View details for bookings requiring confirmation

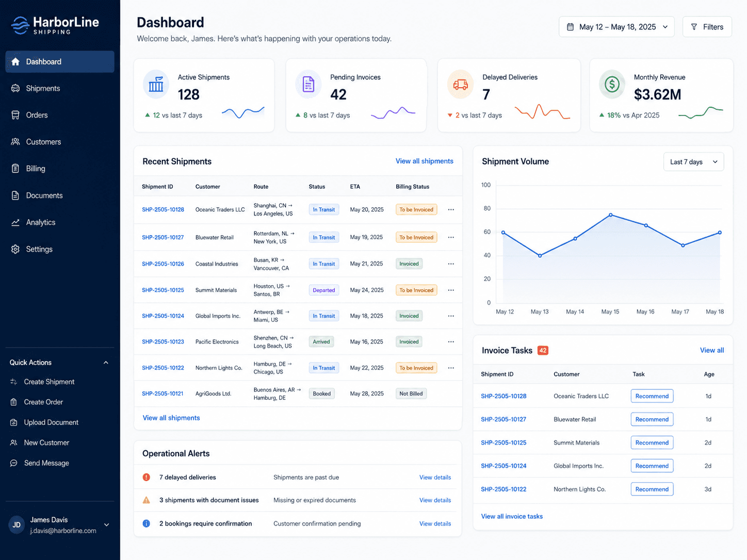click(435, 523)
